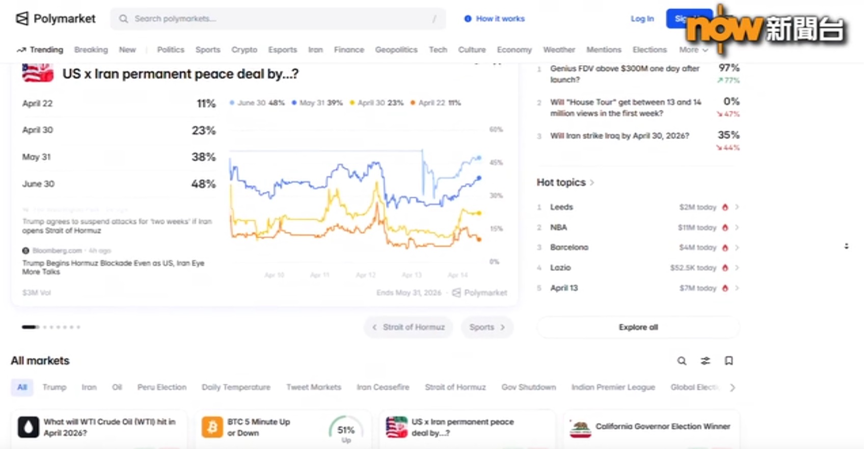This screenshot has height=449, width=868.
Task: Open the market filters sliders icon
Action: [705, 361]
